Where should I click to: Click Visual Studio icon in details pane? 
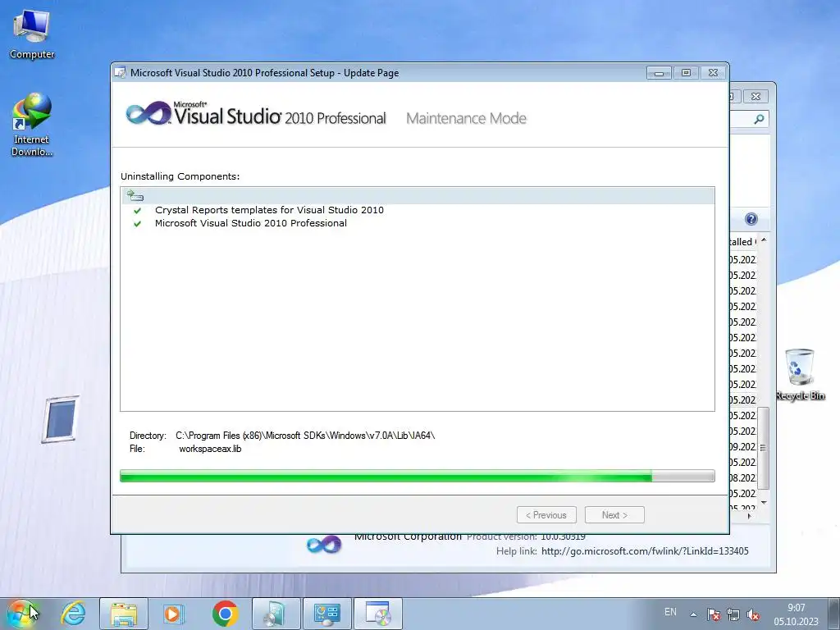(x=323, y=545)
